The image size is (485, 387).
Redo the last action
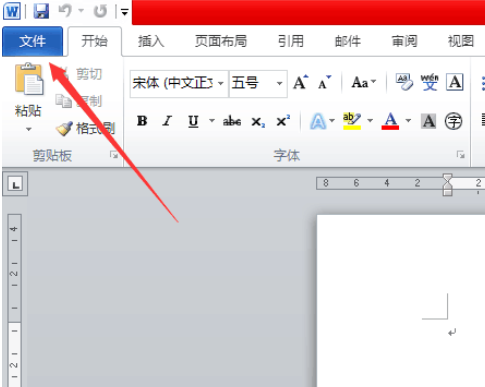100,11
